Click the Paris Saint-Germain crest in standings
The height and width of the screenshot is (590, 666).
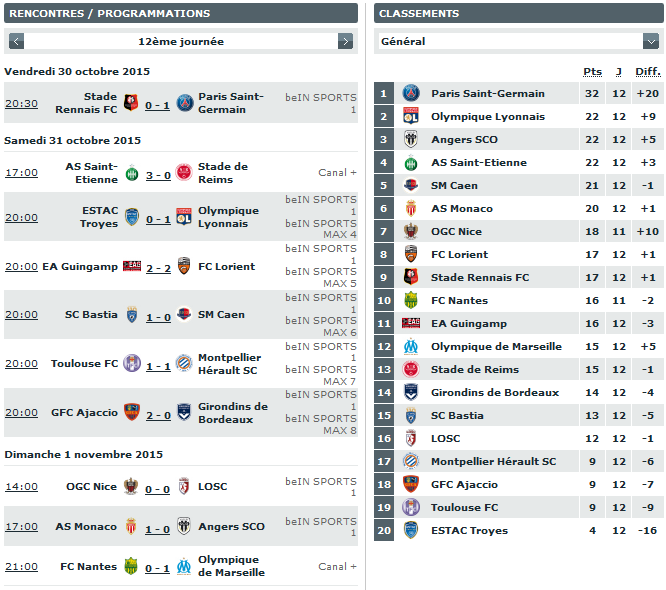(x=411, y=93)
